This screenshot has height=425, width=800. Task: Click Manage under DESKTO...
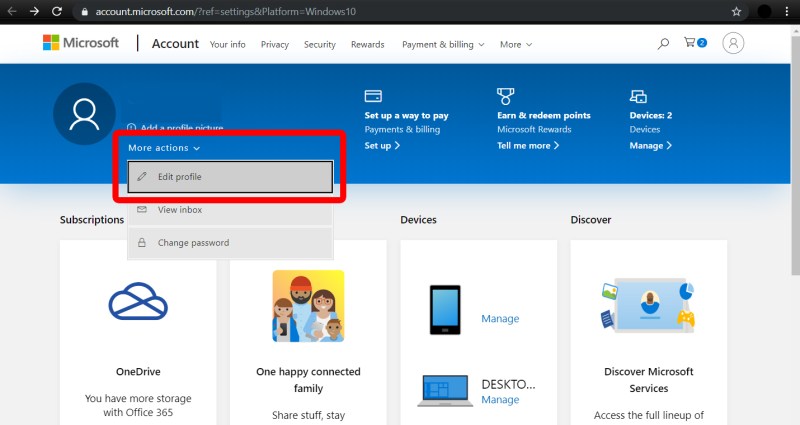[x=500, y=400]
